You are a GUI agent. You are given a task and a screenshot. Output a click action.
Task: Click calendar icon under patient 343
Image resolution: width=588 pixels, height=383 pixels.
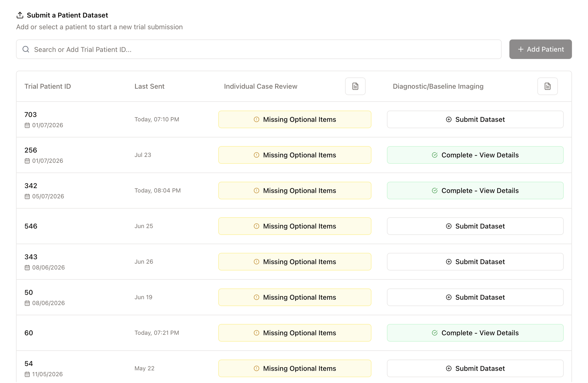coord(27,268)
